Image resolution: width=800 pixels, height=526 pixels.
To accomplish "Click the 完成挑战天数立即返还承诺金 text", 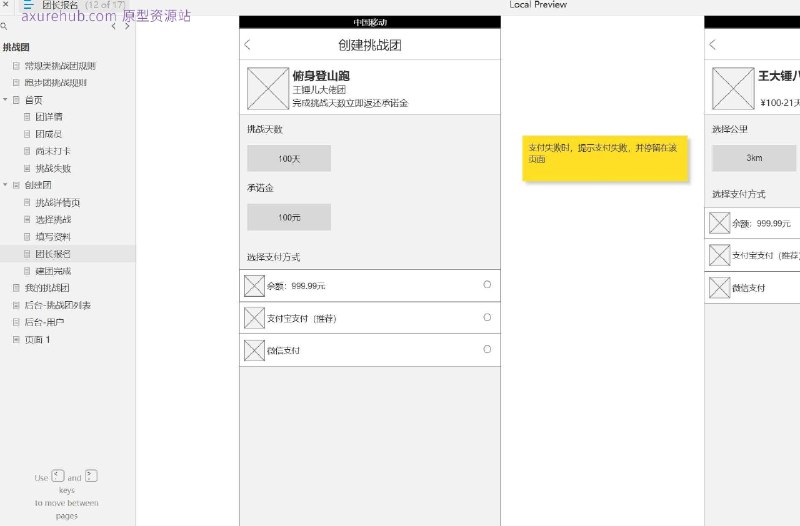I will (x=350, y=103).
